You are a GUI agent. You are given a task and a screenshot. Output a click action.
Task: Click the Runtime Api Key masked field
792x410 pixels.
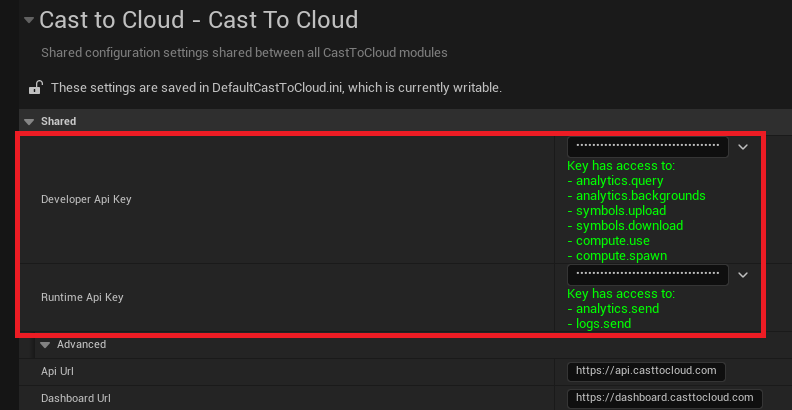pos(648,274)
